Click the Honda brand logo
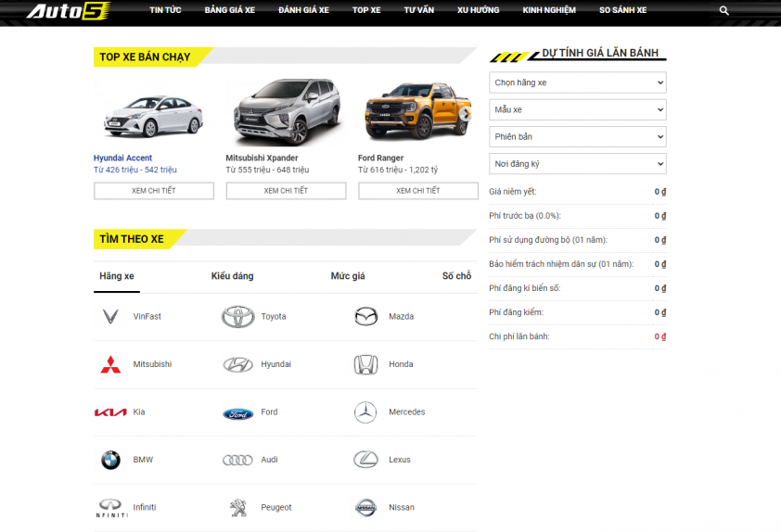The width and height of the screenshot is (781, 532). [x=365, y=364]
